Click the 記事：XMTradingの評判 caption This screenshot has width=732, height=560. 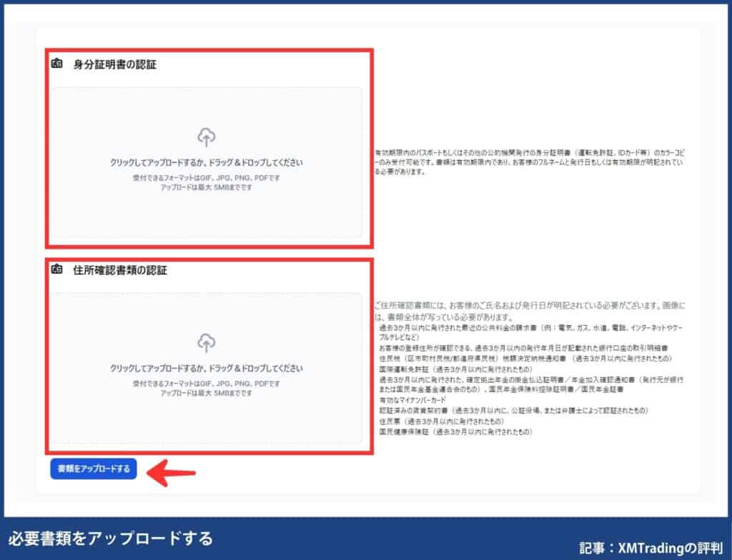651,547
